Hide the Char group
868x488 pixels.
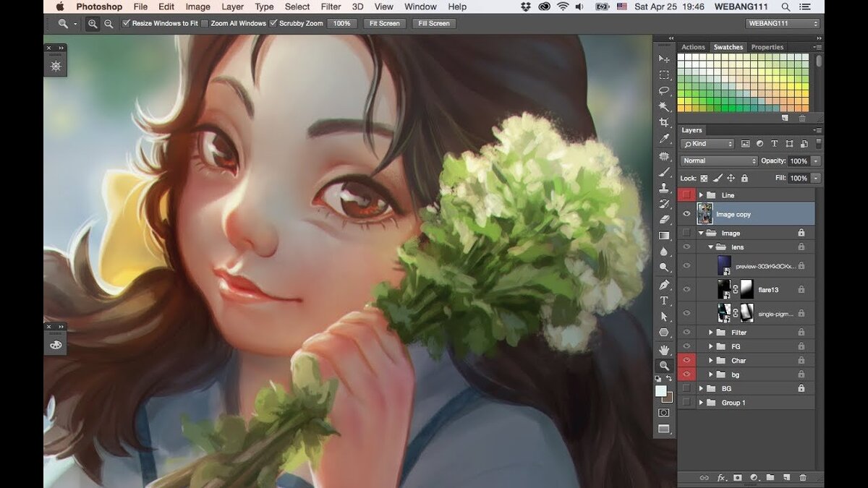686,360
